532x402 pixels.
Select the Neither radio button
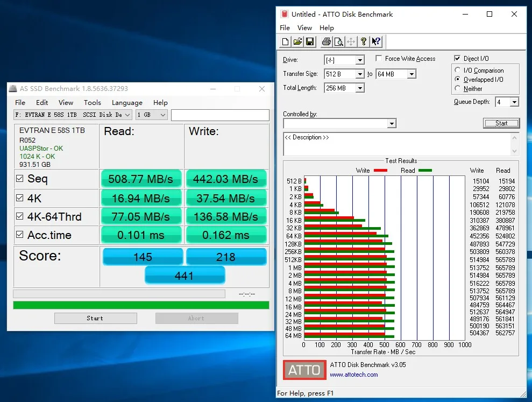click(458, 88)
